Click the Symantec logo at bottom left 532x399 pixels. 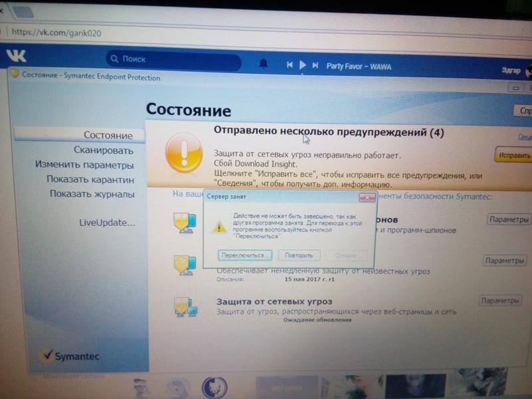click(x=70, y=356)
